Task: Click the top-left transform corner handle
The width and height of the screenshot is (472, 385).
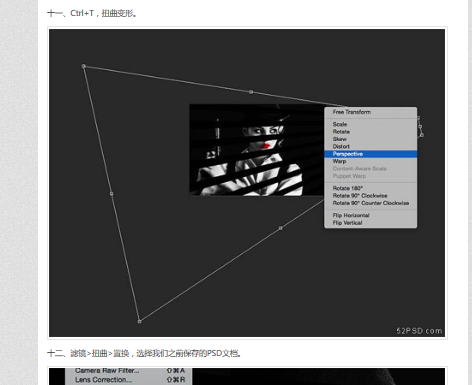Action: coord(84,66)
